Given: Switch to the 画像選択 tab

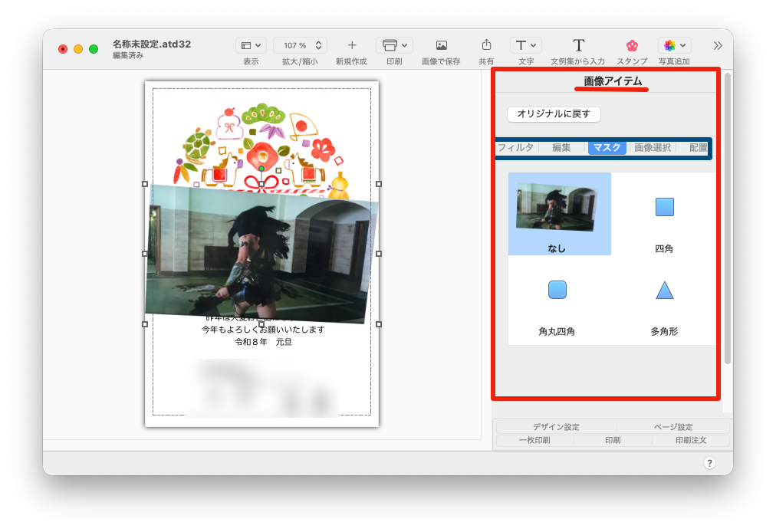Looking at the screenshot, I should [x=652, y=148].
